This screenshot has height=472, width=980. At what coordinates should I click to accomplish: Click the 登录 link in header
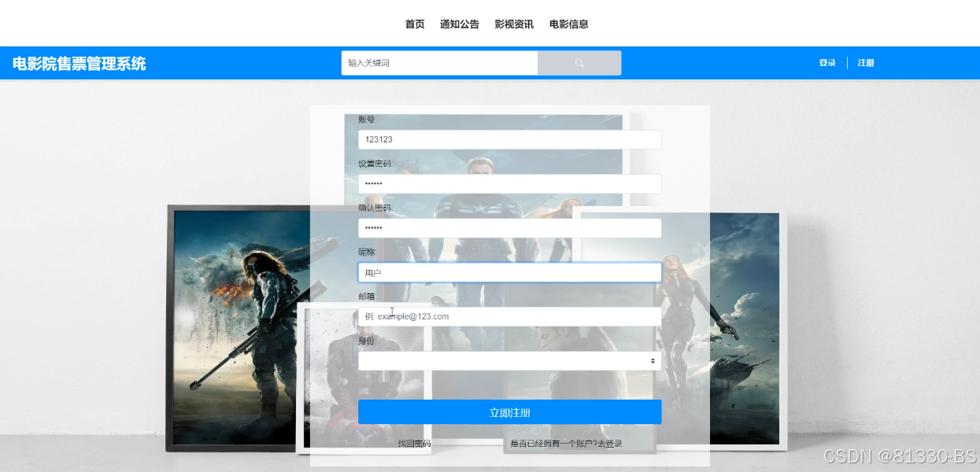point(827,63)
